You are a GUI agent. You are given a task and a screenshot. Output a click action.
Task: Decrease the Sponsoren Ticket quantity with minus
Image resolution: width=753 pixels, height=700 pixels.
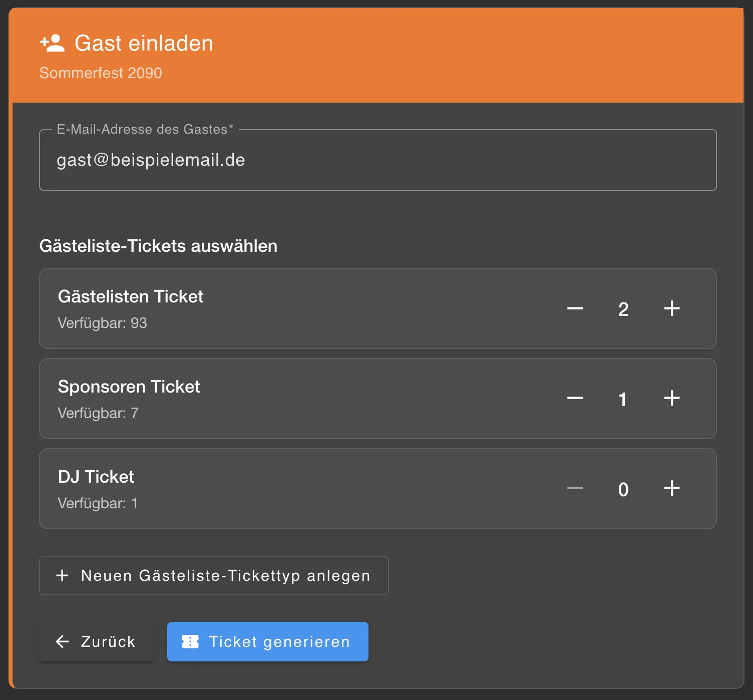(x=575, y=399)
